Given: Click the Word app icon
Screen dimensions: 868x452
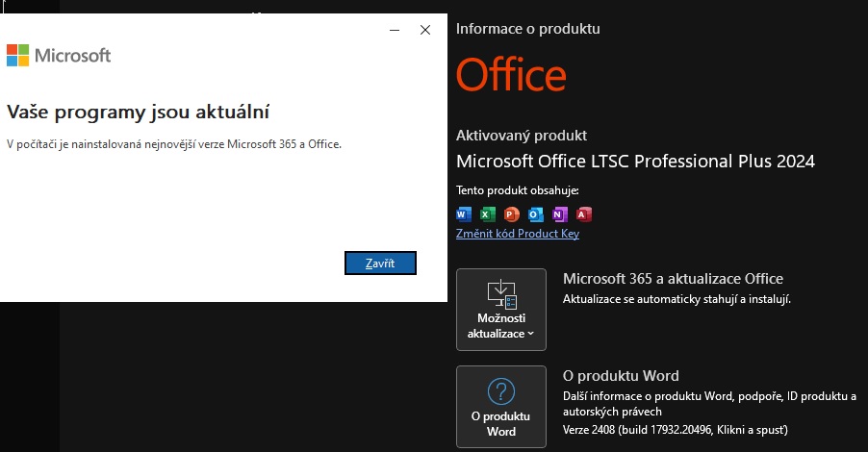Looking at the screenshot, I should point(464,214).
